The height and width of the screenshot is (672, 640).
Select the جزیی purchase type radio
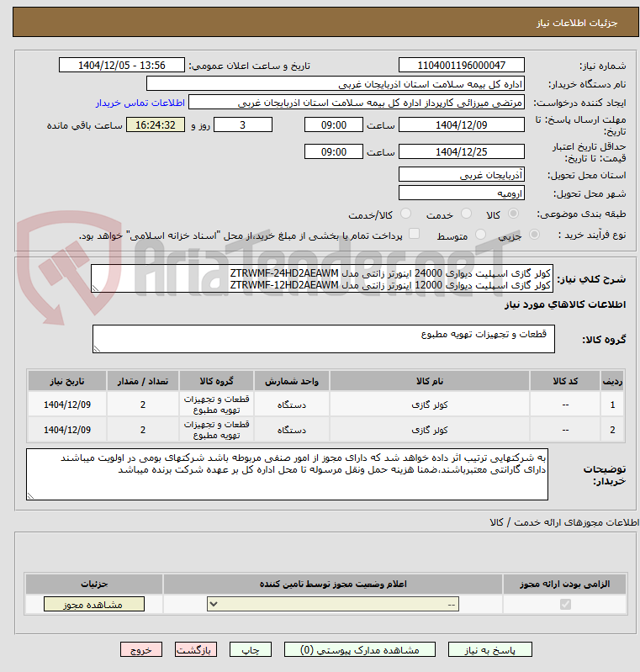(x=534, y=235)
